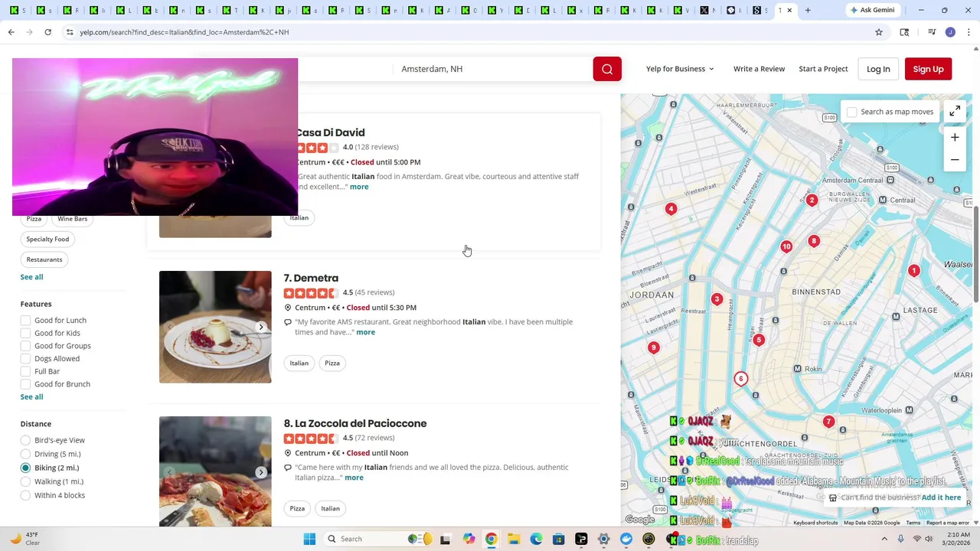
Task: Select map pin number 6
Action: point(740,379)
